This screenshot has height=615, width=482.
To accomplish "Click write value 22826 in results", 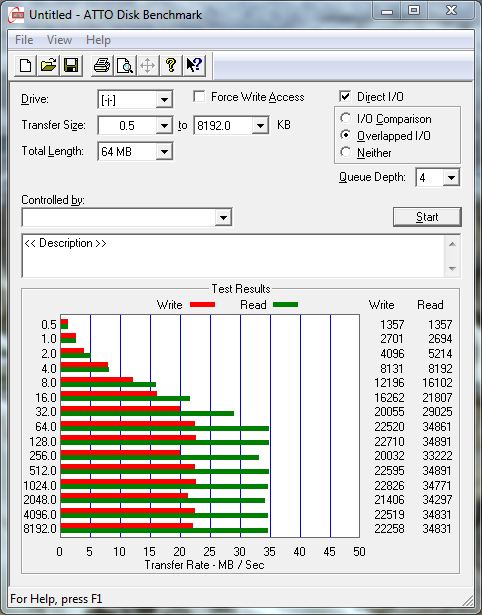I will (x=389, y=486).
